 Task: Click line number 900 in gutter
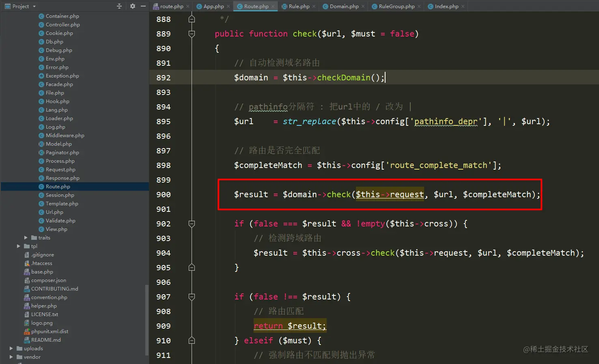pos(164,195)
